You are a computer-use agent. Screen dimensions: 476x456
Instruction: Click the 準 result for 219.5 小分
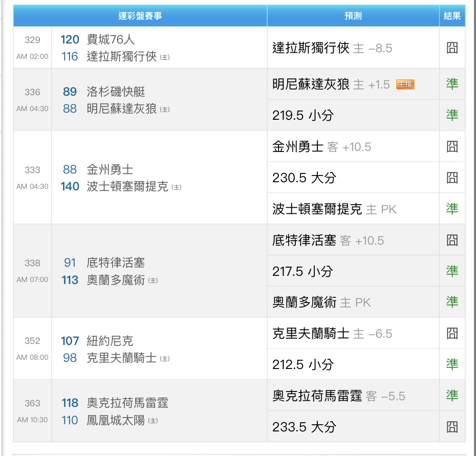452,115
